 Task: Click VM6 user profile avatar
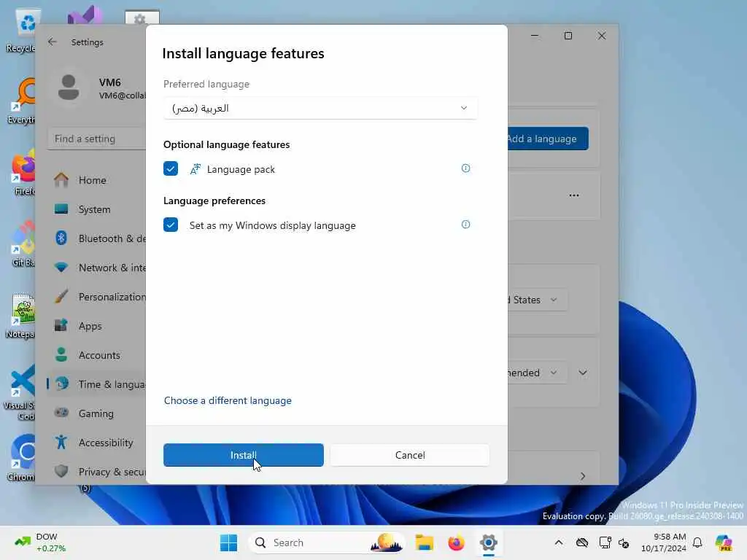tap(69, 87)
